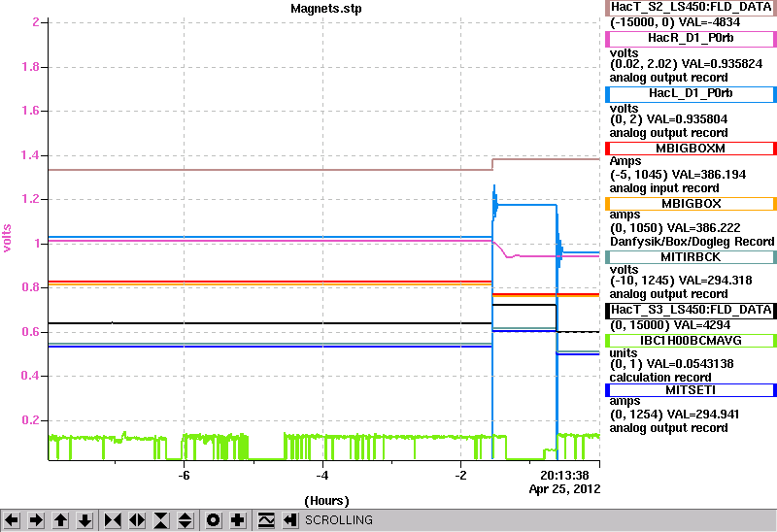Click the 20:13:38 timestamp on the axis
The height and width of the screenshot is (532, 777).
[x=564, y=476]
